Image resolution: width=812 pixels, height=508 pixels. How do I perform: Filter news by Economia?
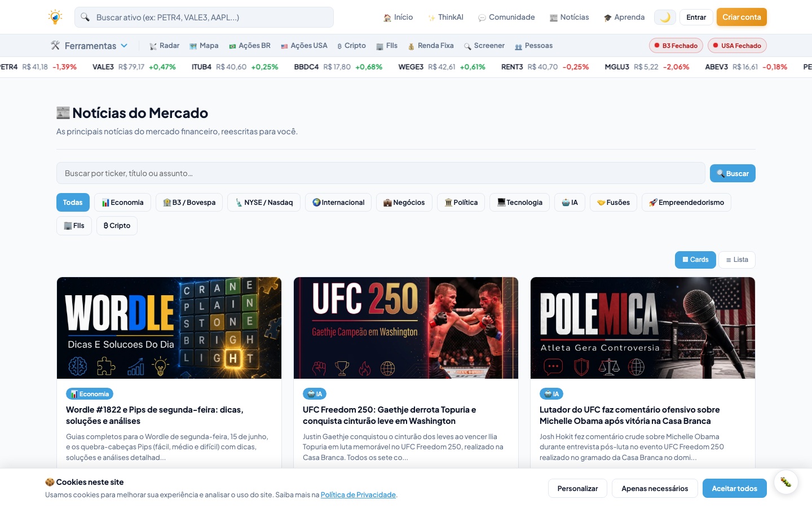click(x=122, y=203)
